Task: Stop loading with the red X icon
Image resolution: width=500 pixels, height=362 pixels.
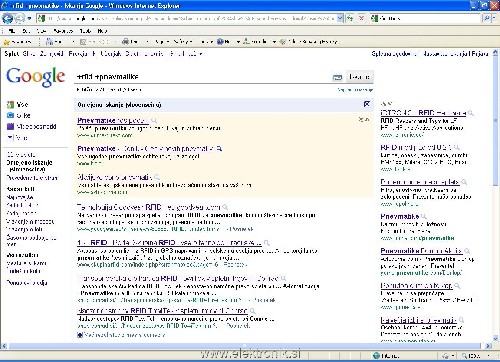Action: pyautogui.click(x=361, y=18)
